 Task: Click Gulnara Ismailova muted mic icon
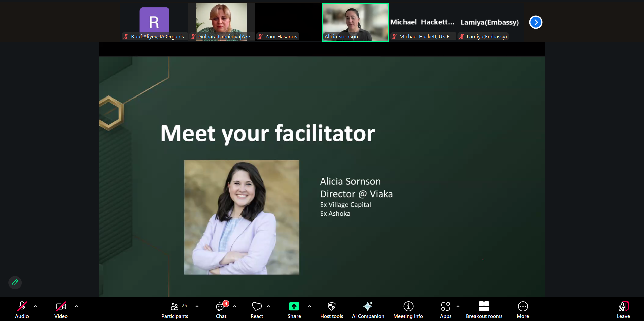(x=193, y=36)
